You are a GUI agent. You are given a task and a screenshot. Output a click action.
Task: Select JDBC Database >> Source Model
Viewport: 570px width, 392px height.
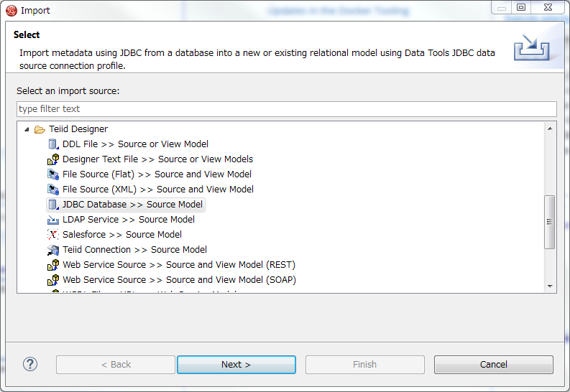132,205
